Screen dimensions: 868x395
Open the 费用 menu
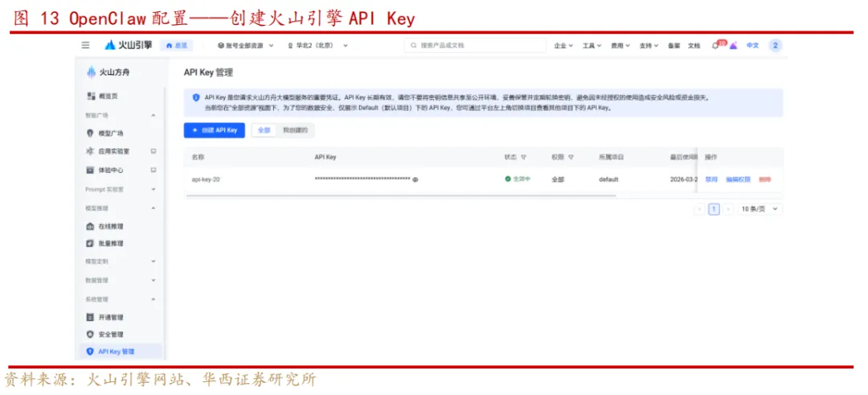[x=620, y=46]
